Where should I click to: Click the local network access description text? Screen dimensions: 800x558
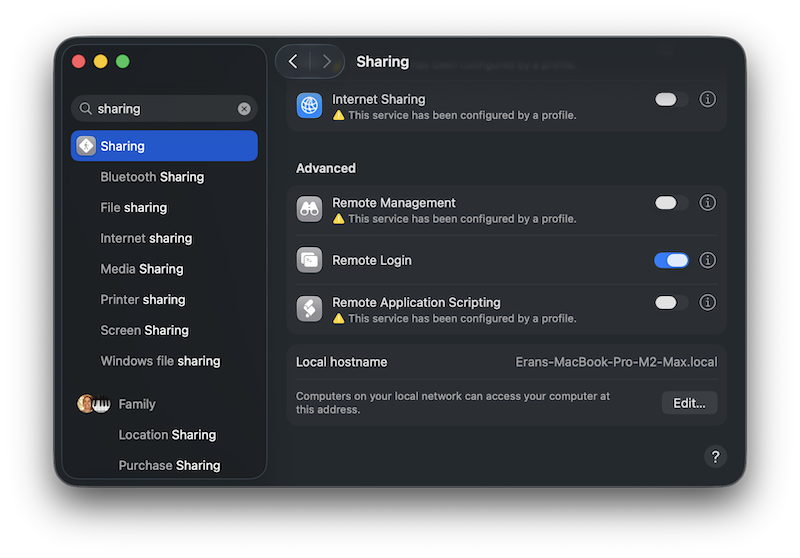[x=453, y=402]
